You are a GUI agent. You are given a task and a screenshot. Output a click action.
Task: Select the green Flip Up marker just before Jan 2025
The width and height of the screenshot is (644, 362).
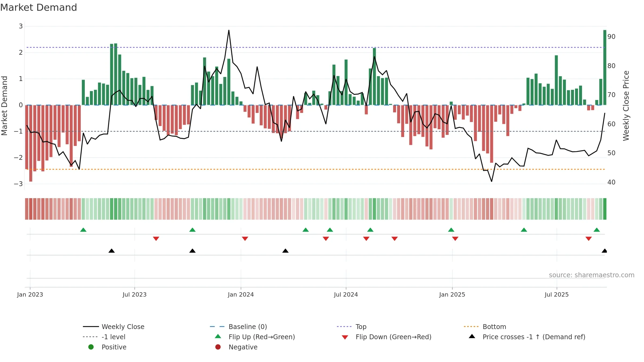[451, 230]
